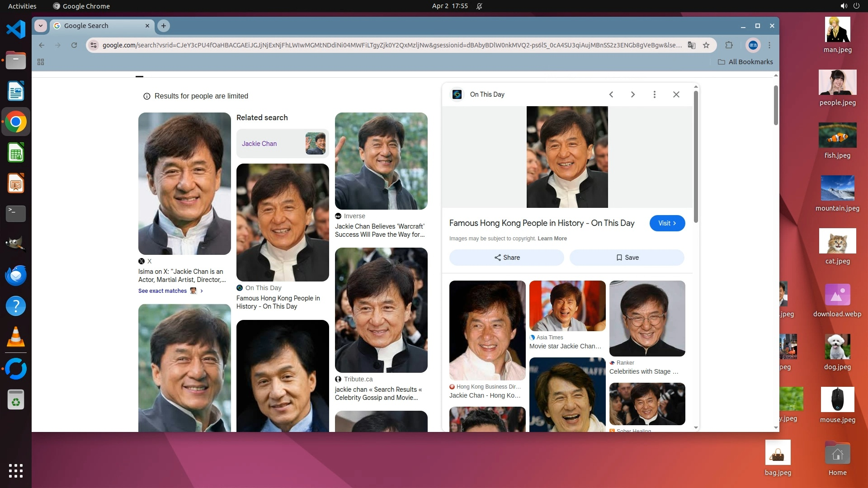Open the image panel's three-dot options menu
Screen dimensions: 868x488
[654, 94]
